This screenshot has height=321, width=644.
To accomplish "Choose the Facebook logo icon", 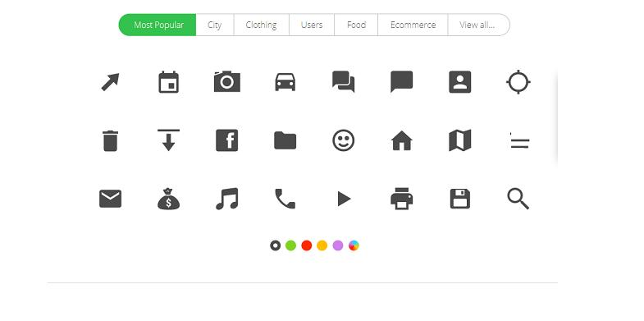I will point(227,140).
